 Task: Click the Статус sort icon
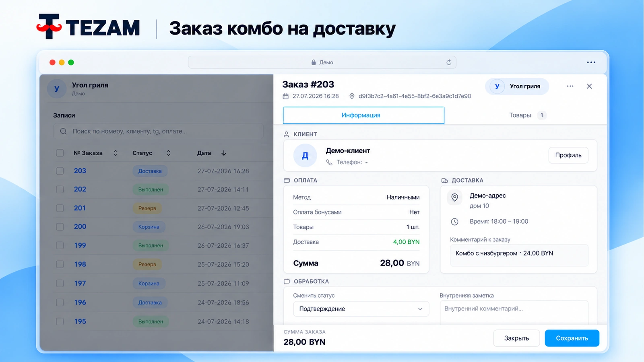(168, 153)
